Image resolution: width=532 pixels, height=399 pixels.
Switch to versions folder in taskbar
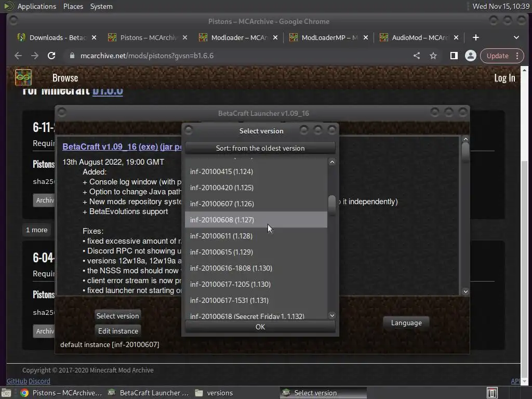click(x=215, y=393)
